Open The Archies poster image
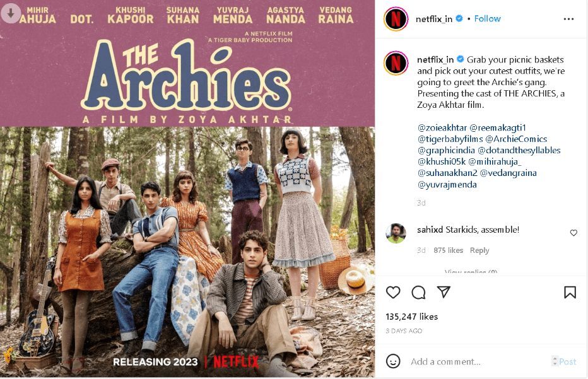588x379 pixels. [x=187, y=189]
